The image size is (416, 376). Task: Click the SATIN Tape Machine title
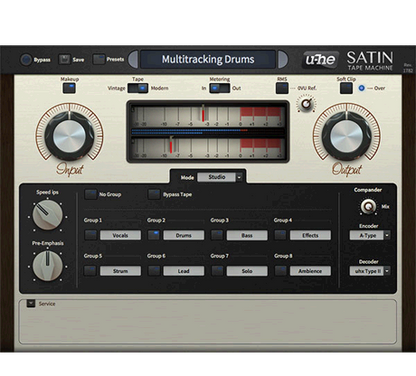click(x=370, y=60)
